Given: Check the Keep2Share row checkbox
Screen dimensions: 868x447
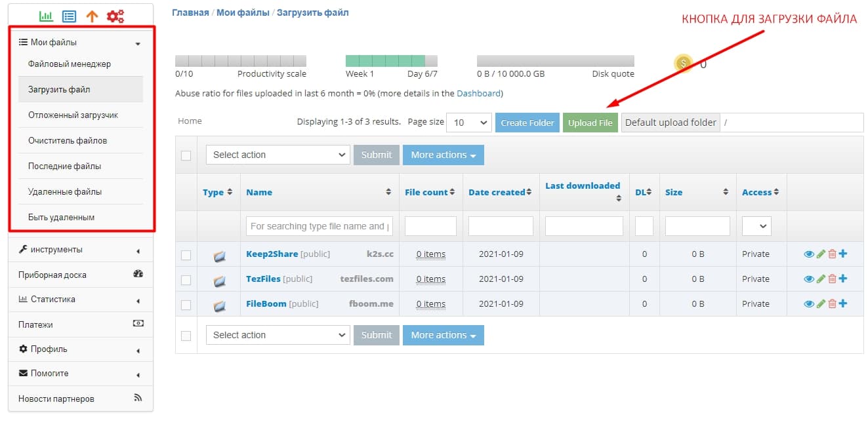Looking at the screenshot, I should click(186, 255).
